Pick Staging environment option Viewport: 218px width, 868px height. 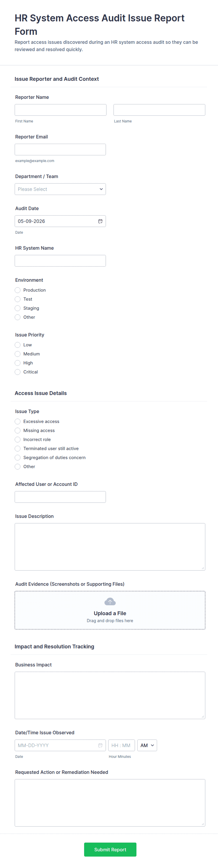click(18, 308)
